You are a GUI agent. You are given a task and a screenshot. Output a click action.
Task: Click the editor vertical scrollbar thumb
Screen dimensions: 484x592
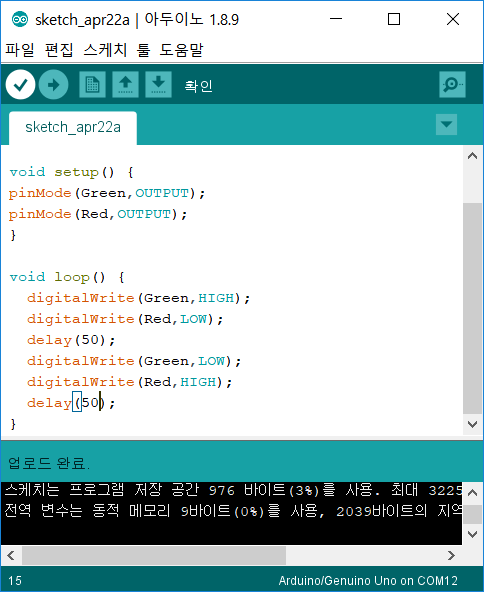click(472, 308)
